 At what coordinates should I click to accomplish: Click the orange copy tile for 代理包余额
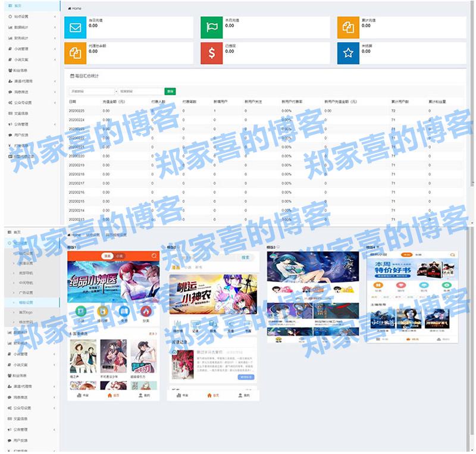pos(76,53)
